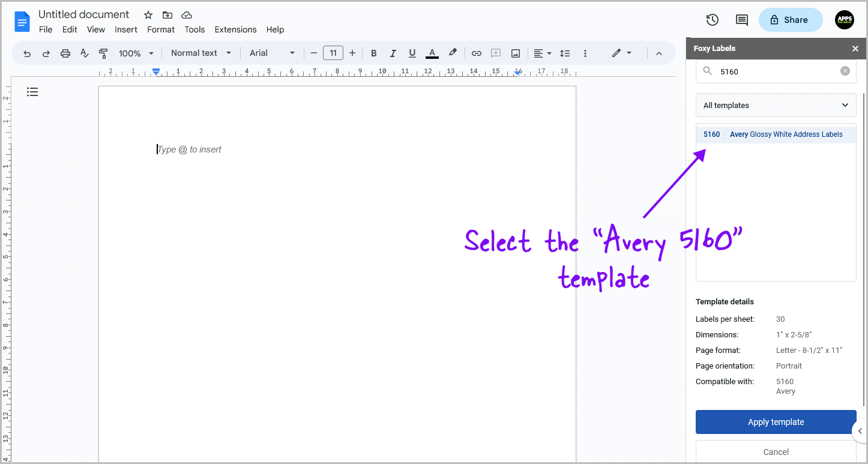Insert a link with chain icon
This screenshot has width=868, height=464.
point(477,53)
